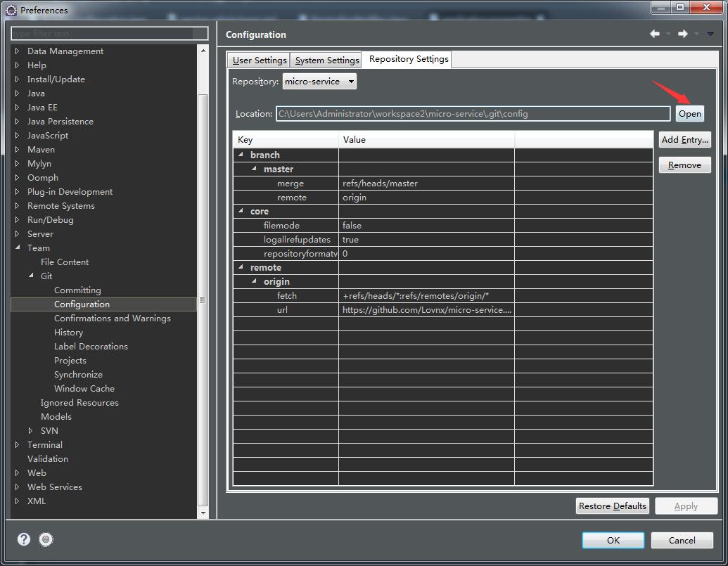Click the tree scrollbar up arrow
Viewport: 728px width, 566px height.
click(x=203, y=50)
